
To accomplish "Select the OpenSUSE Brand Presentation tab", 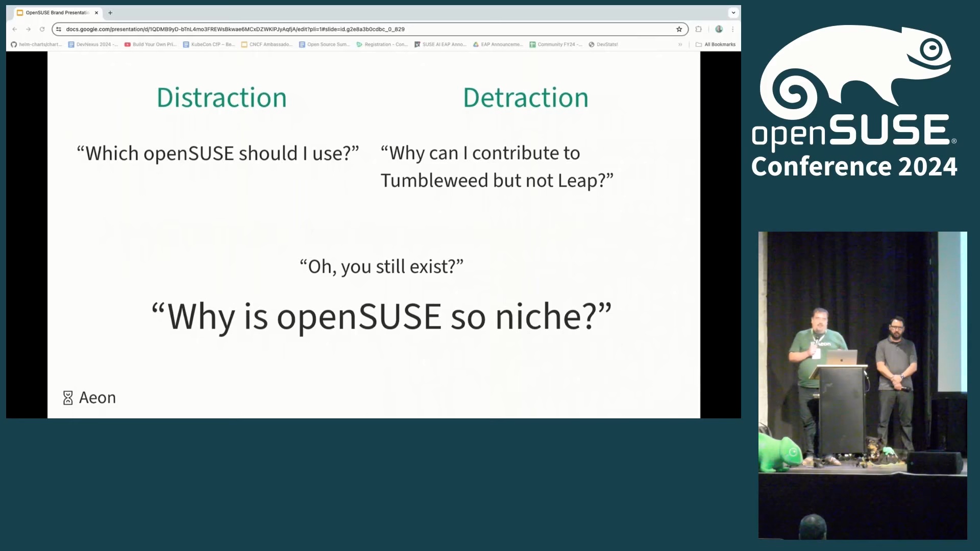I will click(56, 13).
